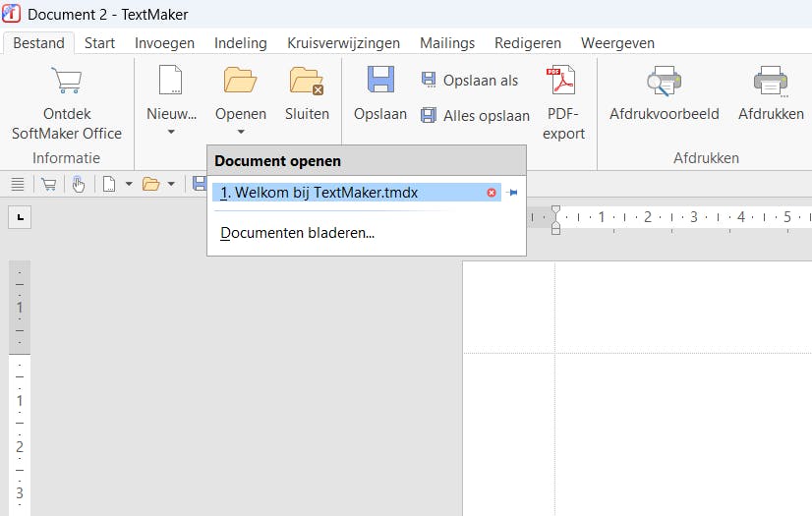Click the Ontdek SoftMaker Office cart icon
Viewport: 812px width, 516px height.
point(67,81)
